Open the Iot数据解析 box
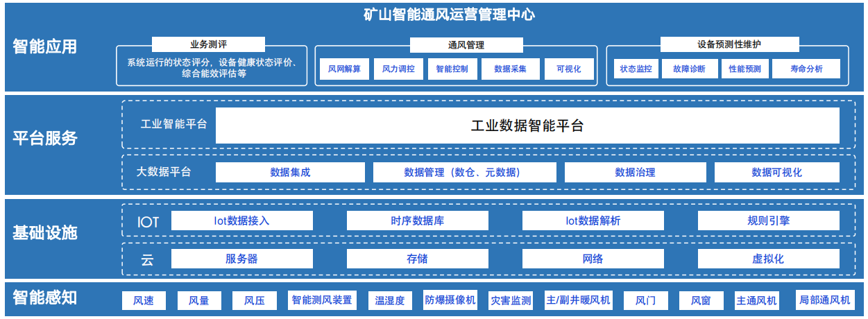The height and width of the screenshot is (319, 868). pyautogui.click(x=593, y=221)
